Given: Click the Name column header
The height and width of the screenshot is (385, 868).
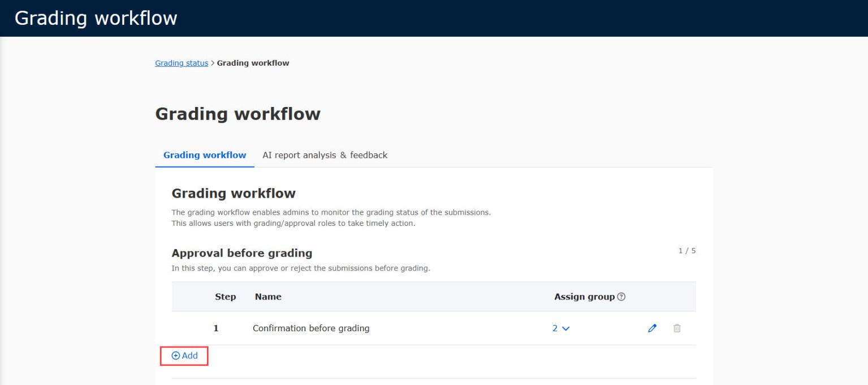Looking at the screenshot, I should pos(268,297).
